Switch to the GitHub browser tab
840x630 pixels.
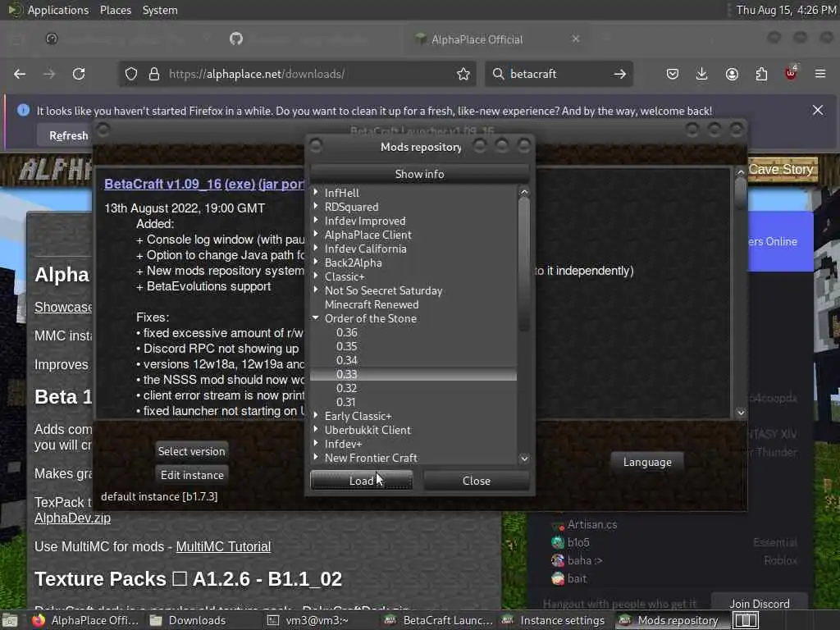[236, 39]
